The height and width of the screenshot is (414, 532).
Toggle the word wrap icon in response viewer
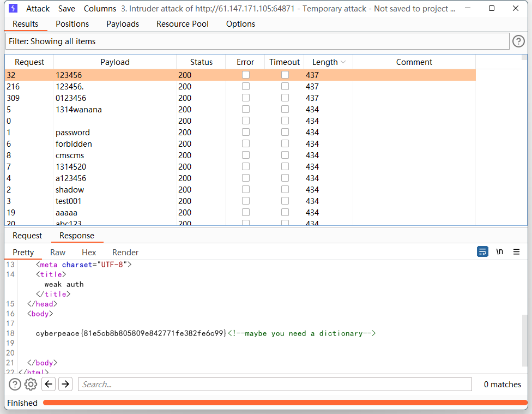[x=482, y=251]
